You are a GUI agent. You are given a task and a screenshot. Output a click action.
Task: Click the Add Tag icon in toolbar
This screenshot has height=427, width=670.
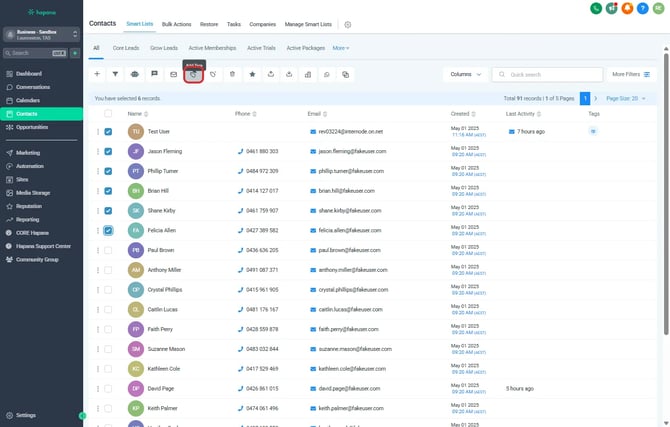click(x=193, y=74)
